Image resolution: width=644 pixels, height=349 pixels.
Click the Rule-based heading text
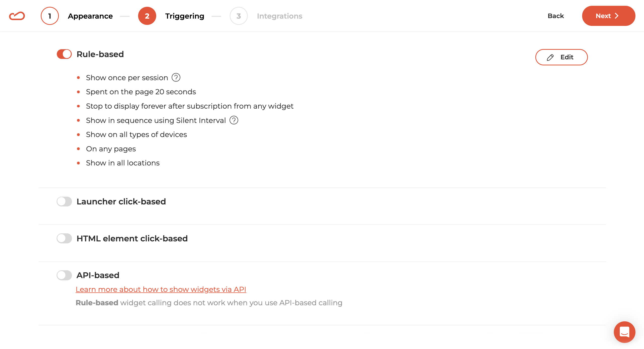[100, 54]
